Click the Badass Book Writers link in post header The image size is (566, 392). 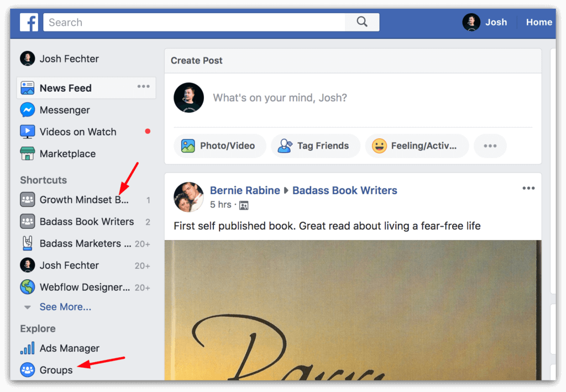(345, 190)
